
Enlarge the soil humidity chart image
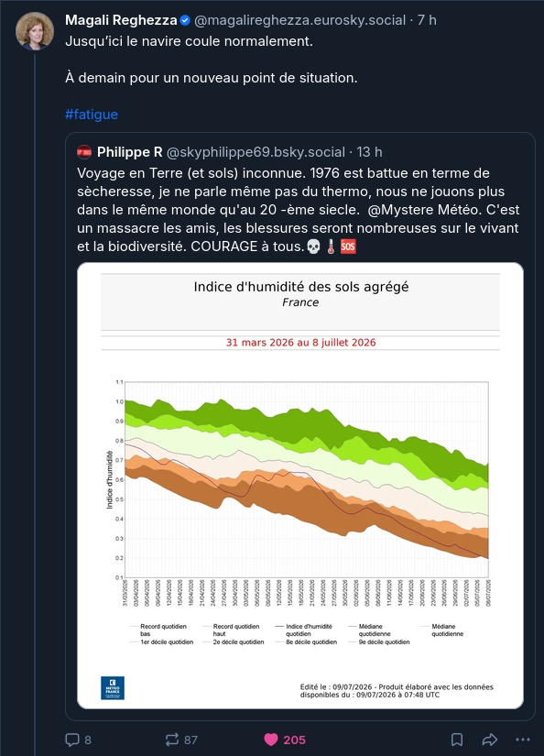tap(300, 486)
